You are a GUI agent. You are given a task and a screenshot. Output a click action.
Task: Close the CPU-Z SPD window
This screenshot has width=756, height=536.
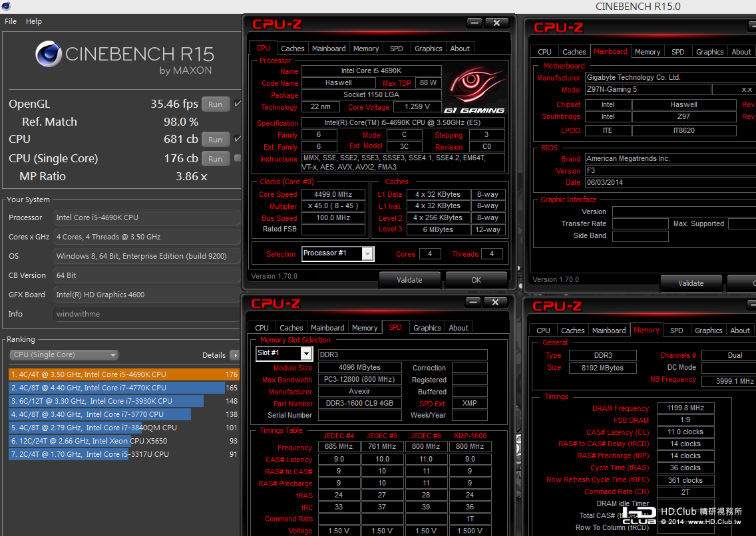tap(495, 302)
